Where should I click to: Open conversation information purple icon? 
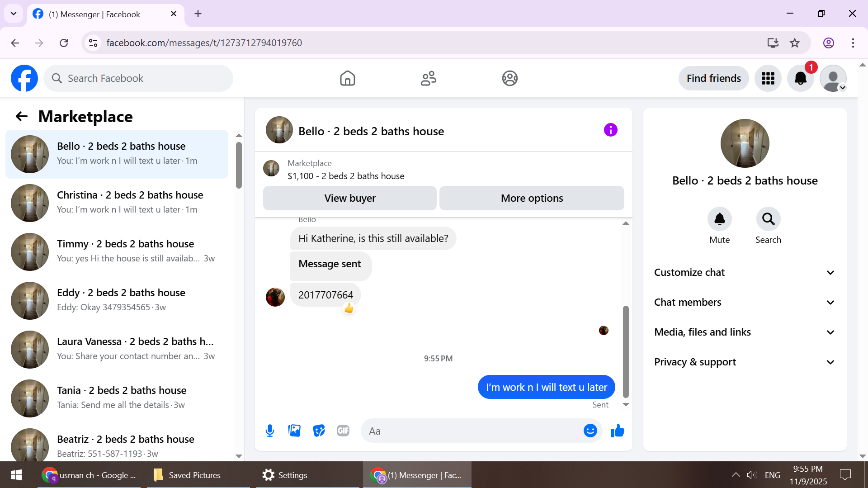click(x=610, y=130)
